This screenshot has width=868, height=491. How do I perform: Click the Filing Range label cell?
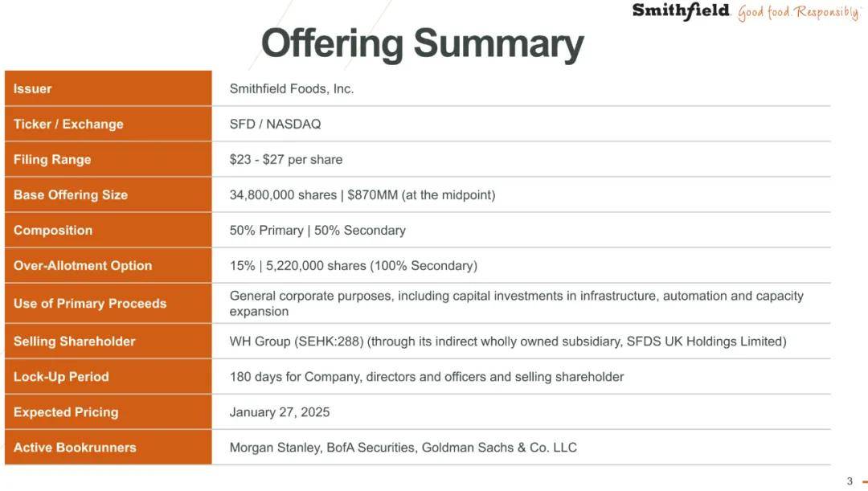click(x=108, y=159)
